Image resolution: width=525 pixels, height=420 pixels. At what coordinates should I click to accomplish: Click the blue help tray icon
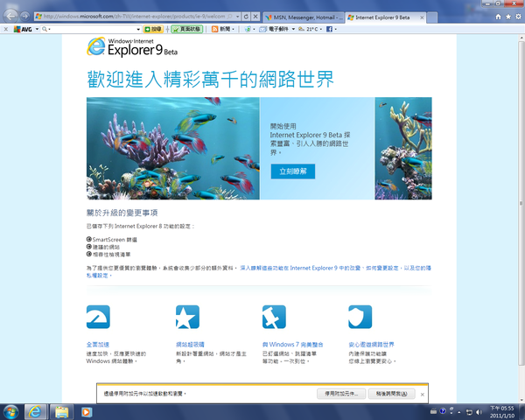[x=443, y=411]
